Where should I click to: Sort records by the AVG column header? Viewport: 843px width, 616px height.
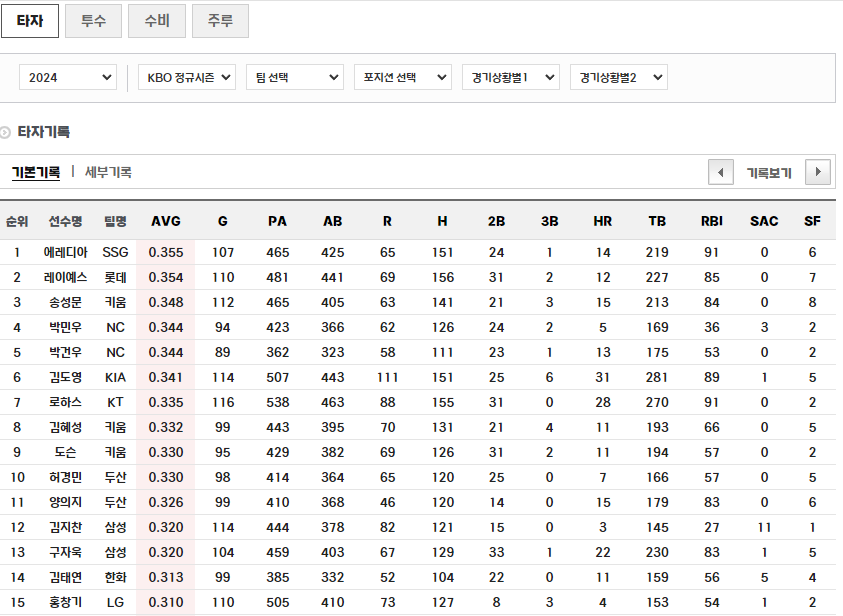[166, 221]
